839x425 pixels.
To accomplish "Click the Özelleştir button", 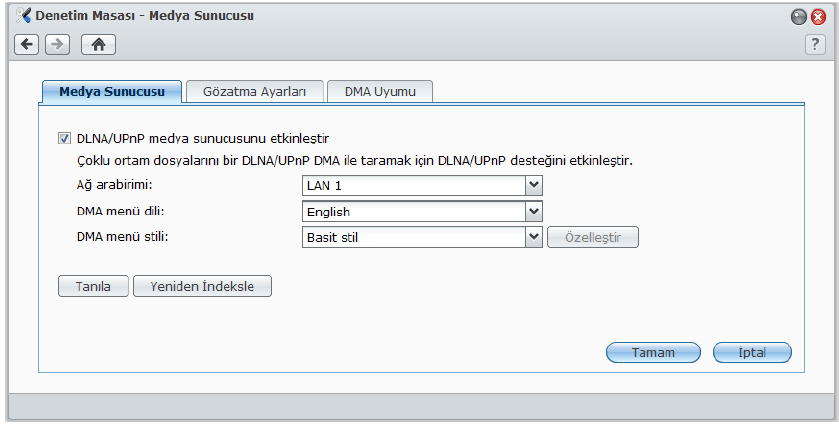I will click(593, 237).
